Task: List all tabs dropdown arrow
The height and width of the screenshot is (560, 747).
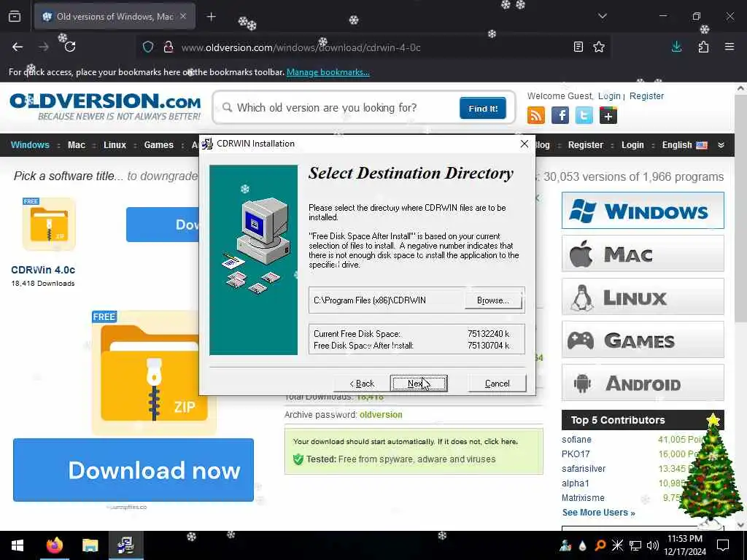Action: point(602,16)
